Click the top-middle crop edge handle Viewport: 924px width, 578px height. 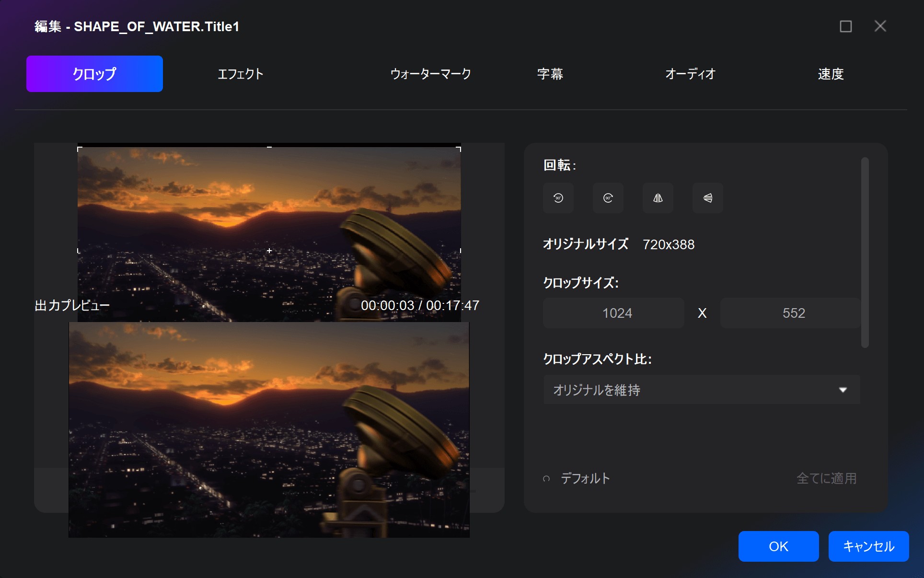pos(269,147)
